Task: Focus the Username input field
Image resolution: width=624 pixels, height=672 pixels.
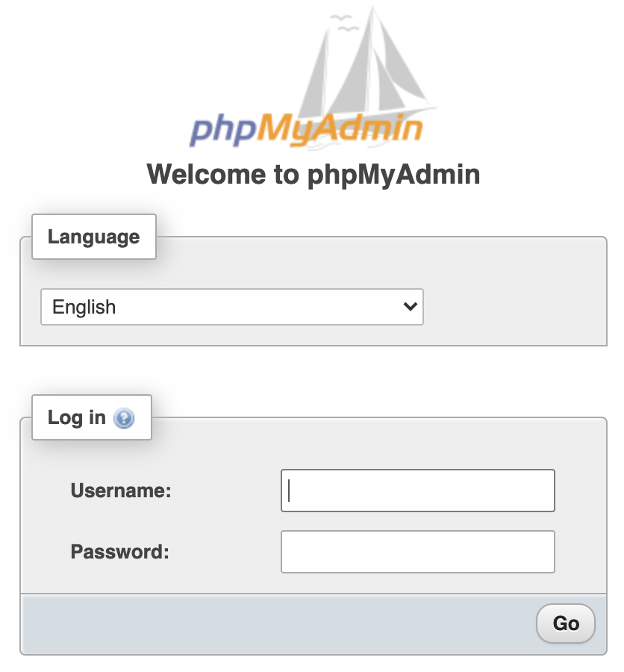Action: pyautogui.click(x=417, y=491)
